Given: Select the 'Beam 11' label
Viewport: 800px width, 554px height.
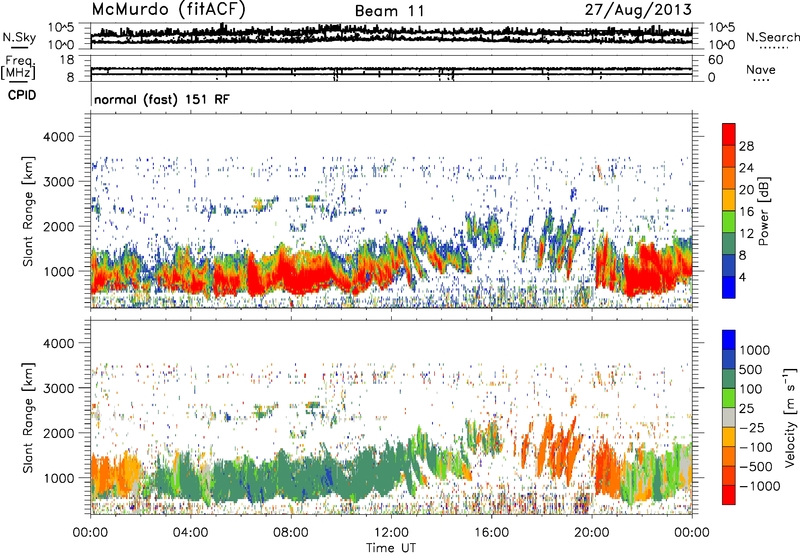Looking at the screenshot, I should point(390,11).
